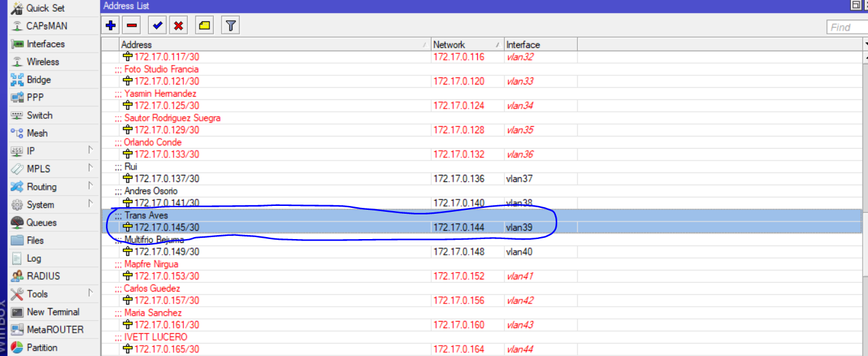This screenshot has width=868, height=356.
Task: Select address 172.17.0.137/30
Action: click(167, 179)
